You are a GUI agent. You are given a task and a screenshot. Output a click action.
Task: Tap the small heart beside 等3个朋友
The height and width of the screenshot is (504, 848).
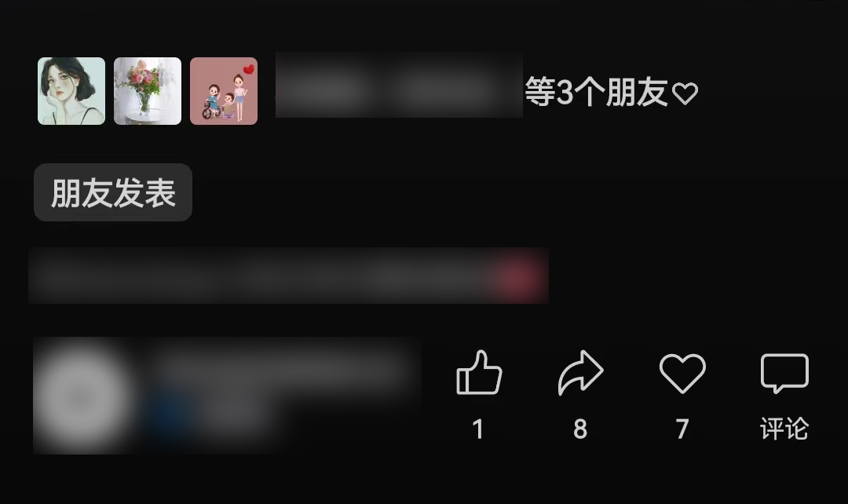[x=685, y=93]
